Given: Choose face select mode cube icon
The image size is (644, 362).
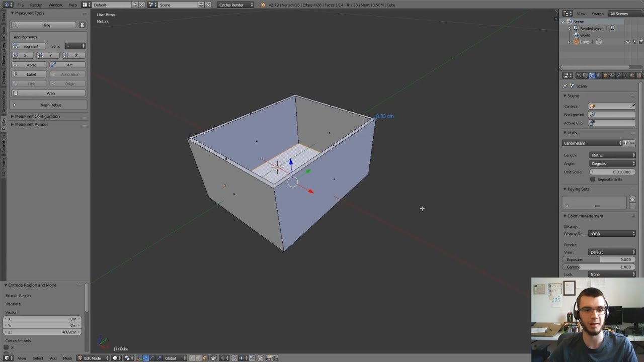Looking at the screenshot, I should [x=206, y=358].
